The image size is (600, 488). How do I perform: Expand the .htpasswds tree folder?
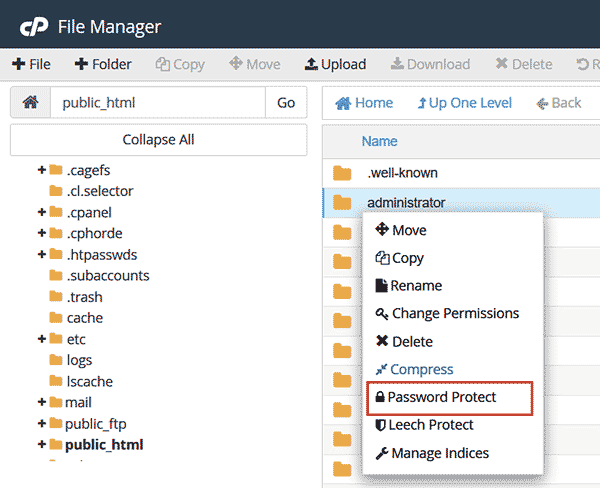tap(42, 254)
